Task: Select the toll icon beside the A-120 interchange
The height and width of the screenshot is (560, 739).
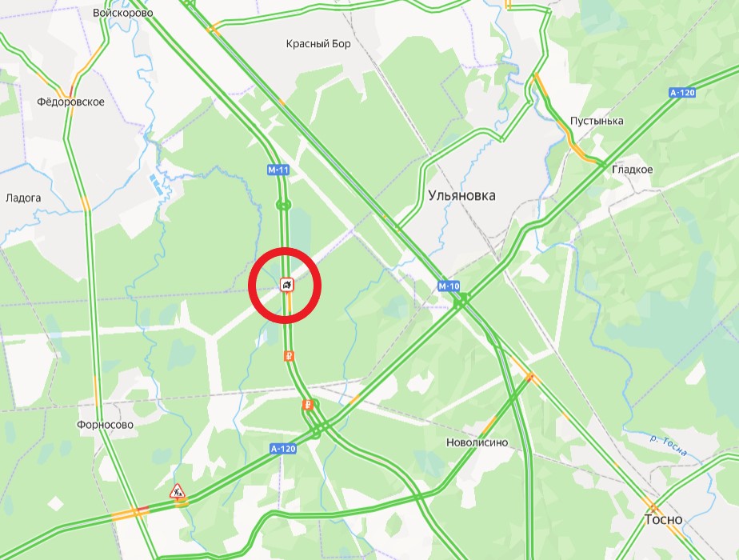Action: [307, 405]
